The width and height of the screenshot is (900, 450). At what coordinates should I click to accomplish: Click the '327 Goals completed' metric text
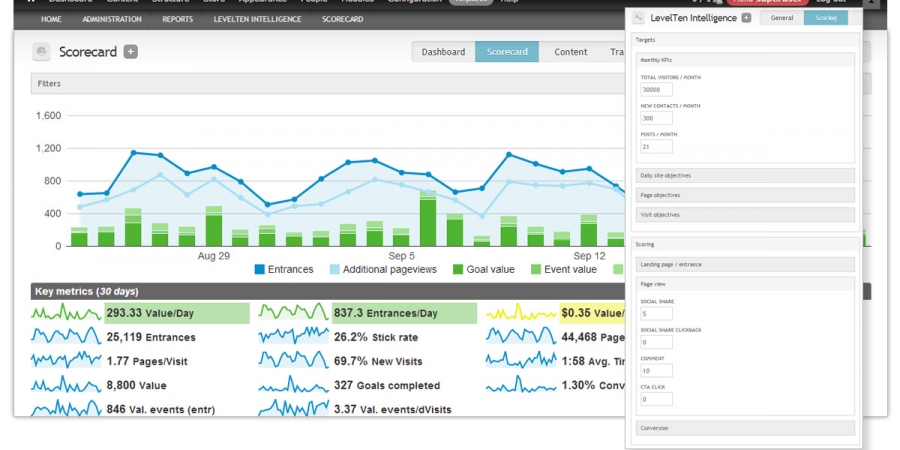pyautogui.click(x=387, y=386)
